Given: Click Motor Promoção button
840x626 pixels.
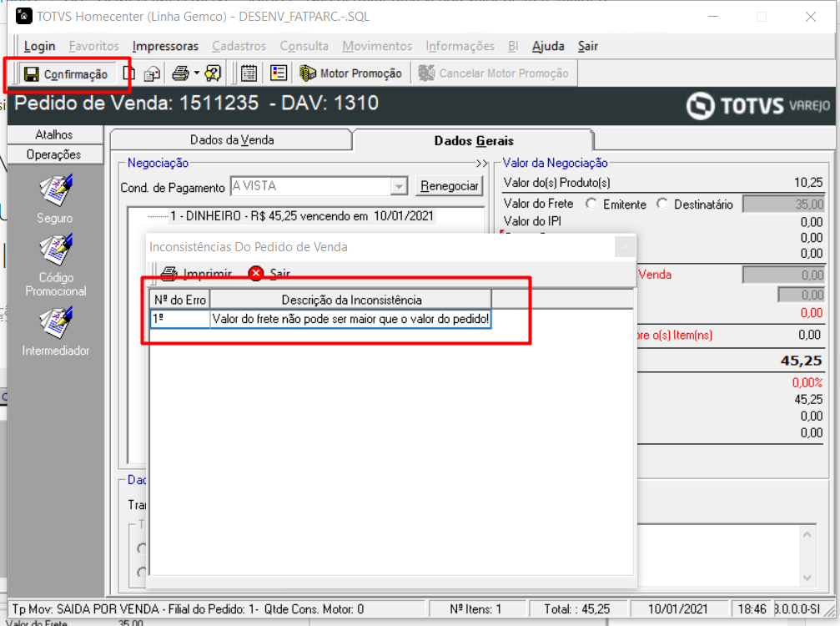Looking at the screenshot, I should [x=351, y=73].
